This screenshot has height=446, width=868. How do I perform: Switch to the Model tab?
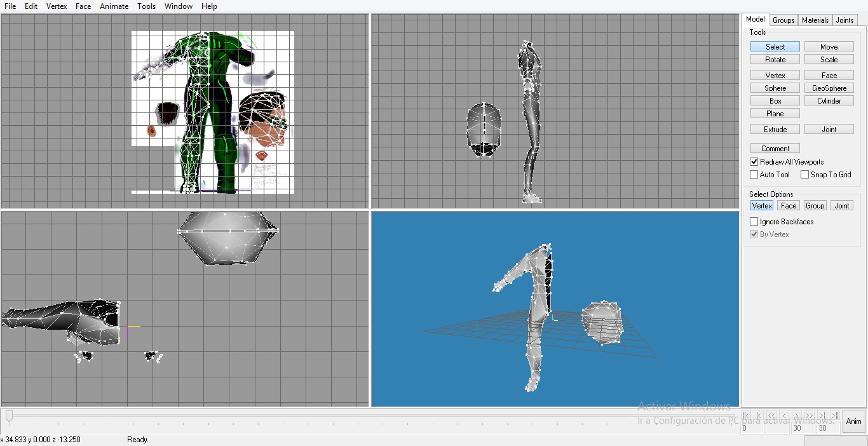click(756, 20)
